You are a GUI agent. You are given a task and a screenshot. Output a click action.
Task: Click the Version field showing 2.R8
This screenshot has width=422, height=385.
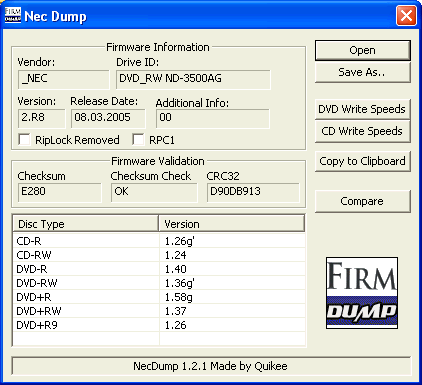pos(42,118)
